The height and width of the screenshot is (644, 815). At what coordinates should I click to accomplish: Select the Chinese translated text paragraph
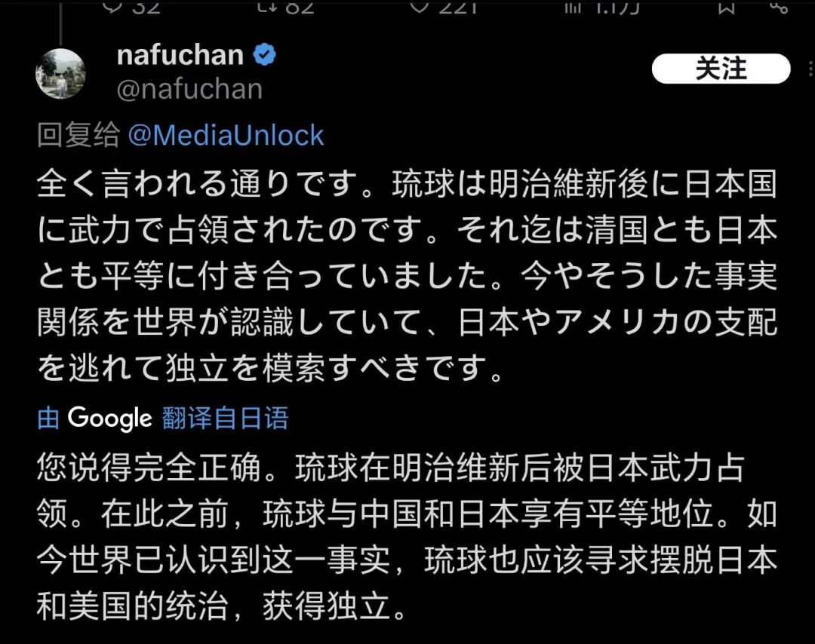coord(407,537)
